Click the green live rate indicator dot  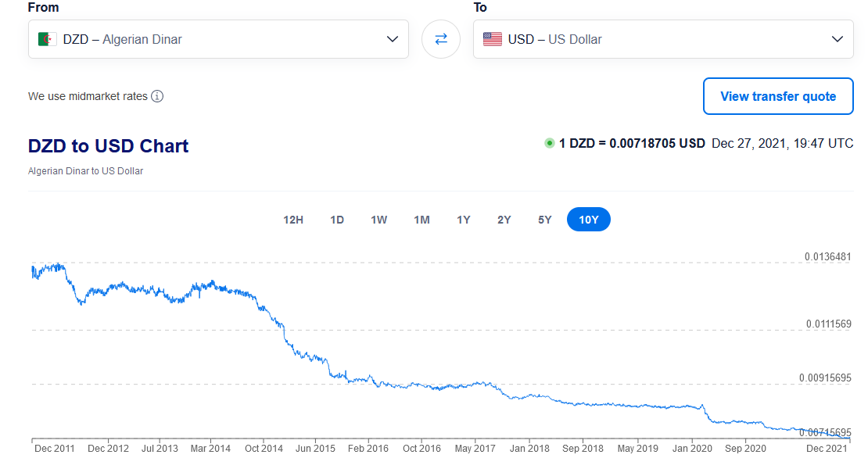pyautogui.click(x=550, y=143)
